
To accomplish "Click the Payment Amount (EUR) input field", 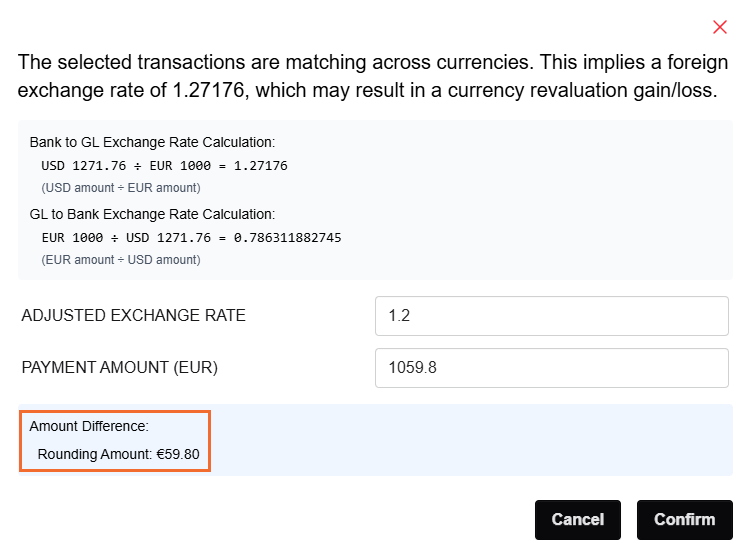I will click(552, 368).
